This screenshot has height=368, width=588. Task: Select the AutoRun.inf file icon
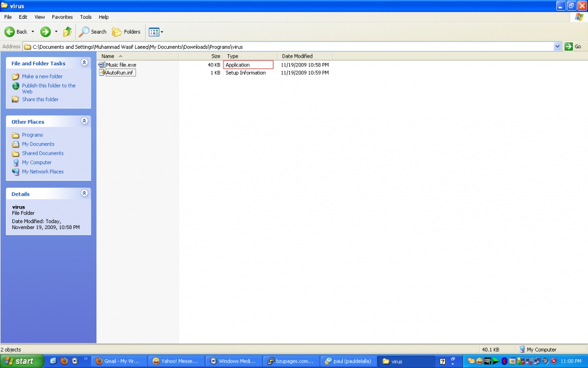pos(102,72)
